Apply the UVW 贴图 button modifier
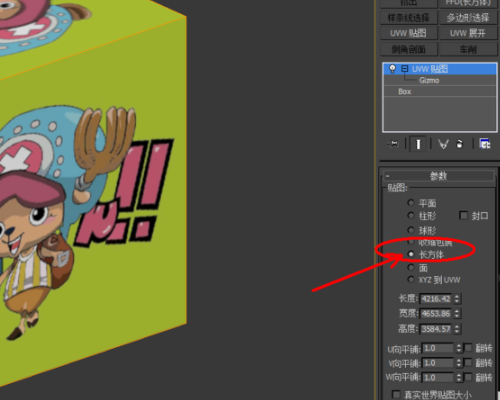Viewport: 500px width, 400px height. 409,33
